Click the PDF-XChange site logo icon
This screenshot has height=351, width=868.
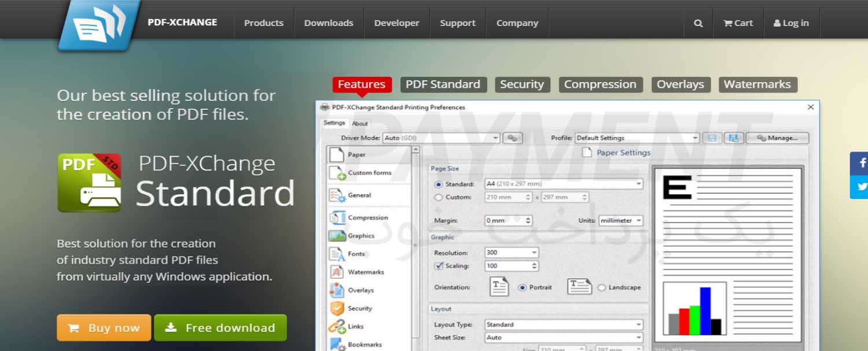tap(100, 24)
